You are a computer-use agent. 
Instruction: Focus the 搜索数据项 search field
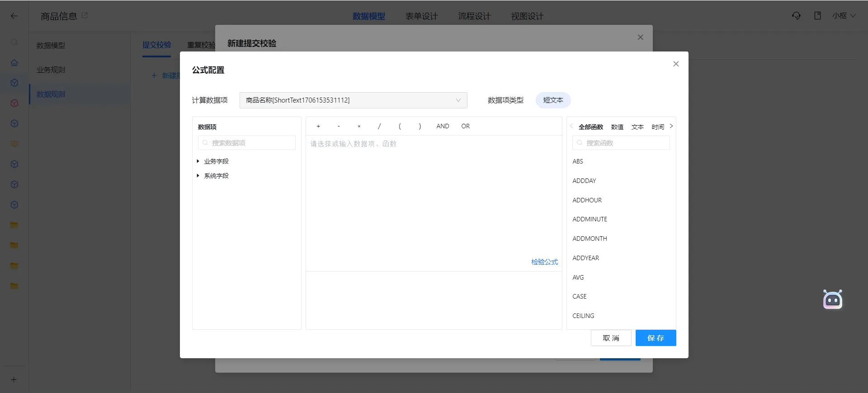(x=247, y=143)
